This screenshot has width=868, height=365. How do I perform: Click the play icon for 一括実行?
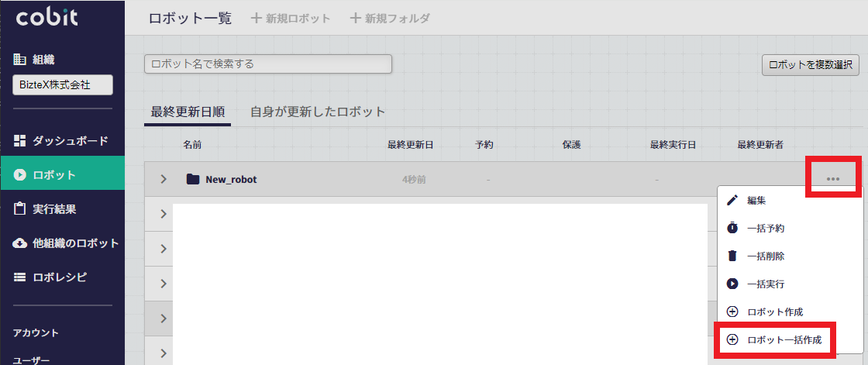pos(732,284)
